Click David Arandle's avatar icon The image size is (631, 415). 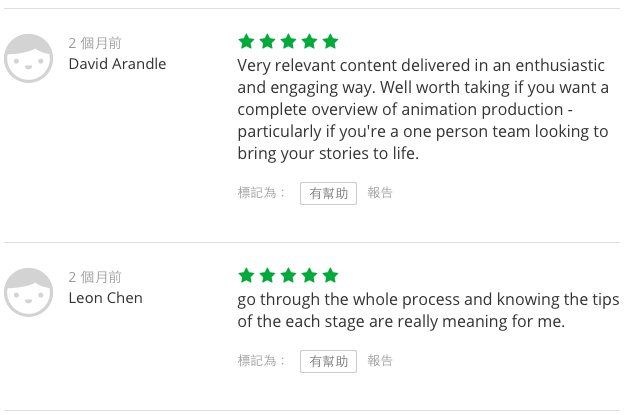29,59
